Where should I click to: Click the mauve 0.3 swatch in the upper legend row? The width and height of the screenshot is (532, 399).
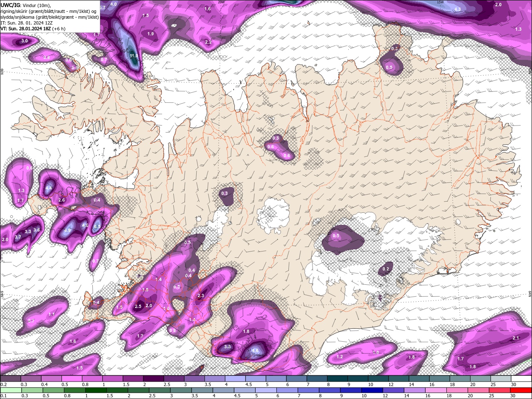tap(31, 379)
